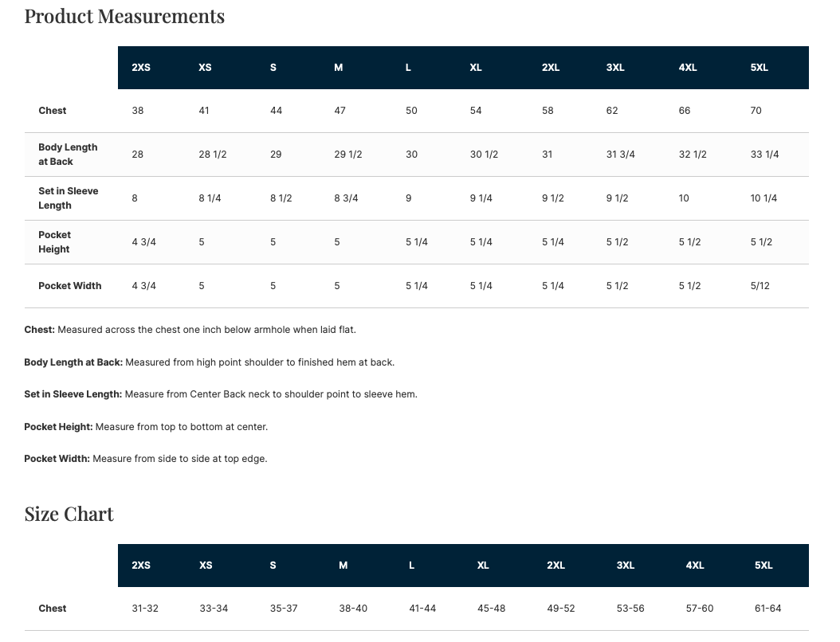Click the 45-48 chest range for XL
The width and height of the screenshot is (840, 642).
coord(491,609)
